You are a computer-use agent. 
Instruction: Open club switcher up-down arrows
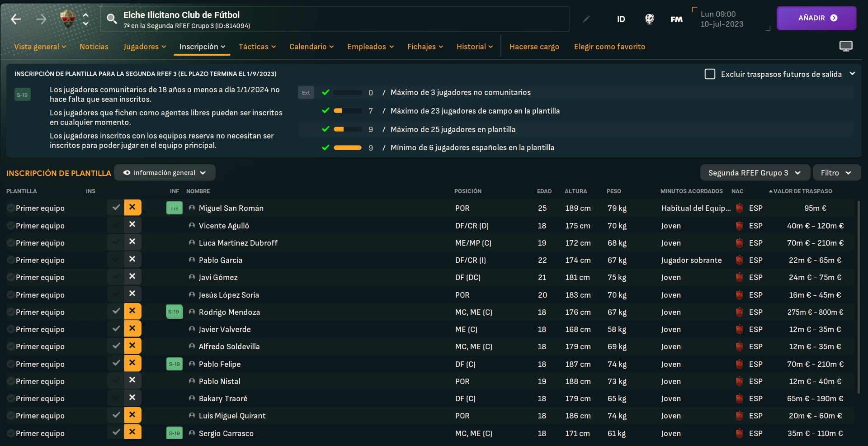(x=85, y=19)
